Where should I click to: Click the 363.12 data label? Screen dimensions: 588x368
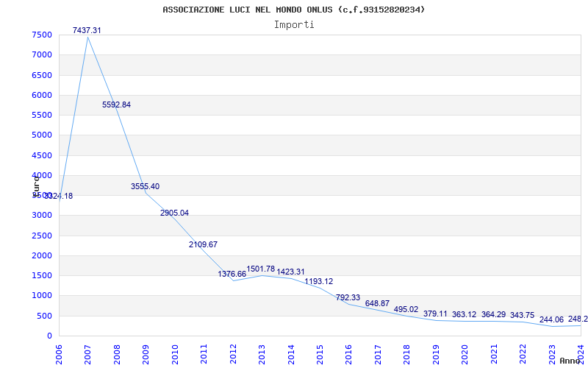click(x=465, y=314)
